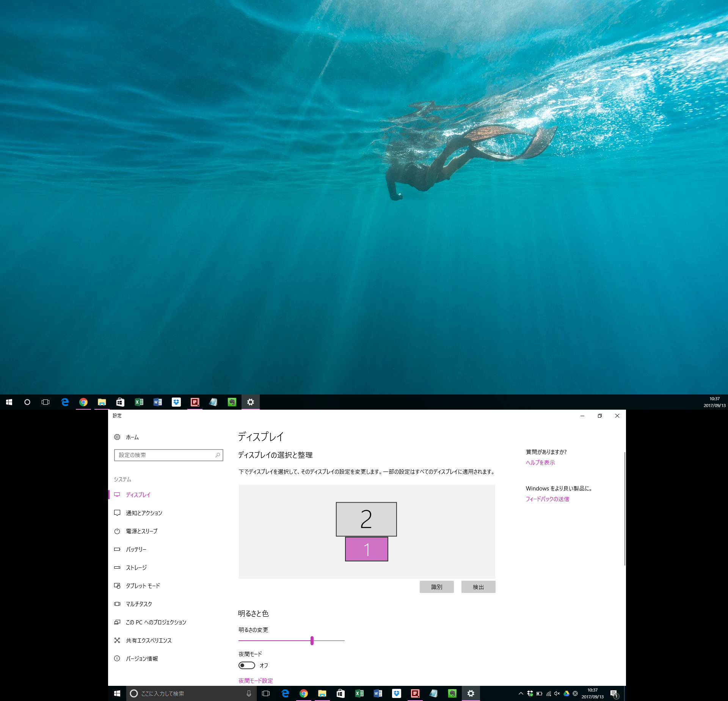
Task: Click the microphone icon in taskbar search
Action: tap(249, 693)
